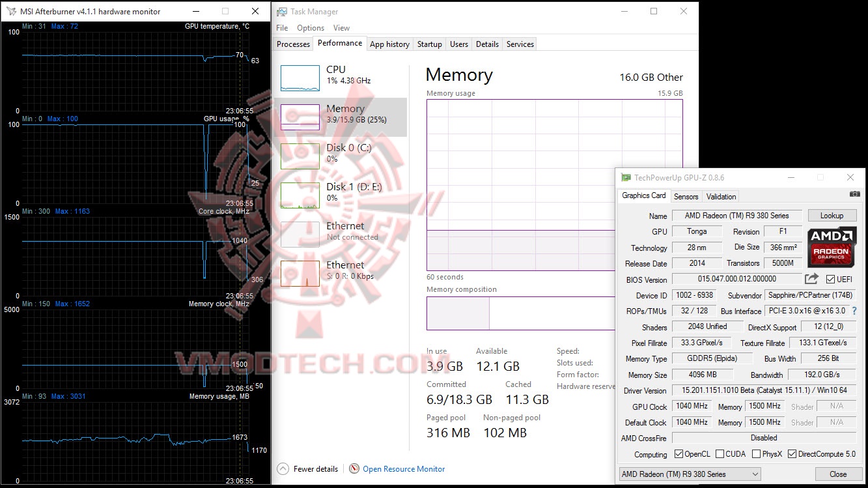Switch to the Sensors tab in GPU-Z
The height and width of the screenshot is (488, 868).
[686, 196]
